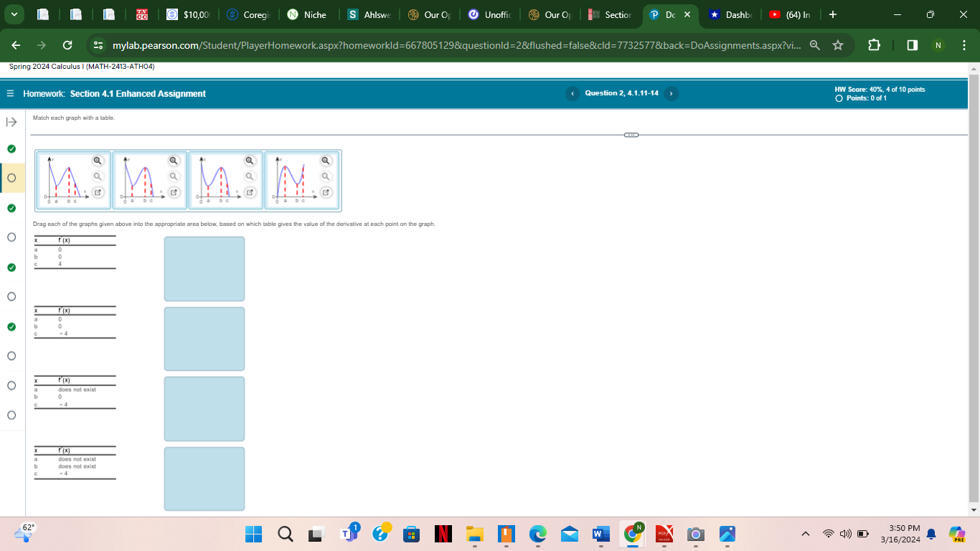Open the first graph in a popout window
Image resolution: width=980 pixels, height=551 pixels.
[98, 192]
